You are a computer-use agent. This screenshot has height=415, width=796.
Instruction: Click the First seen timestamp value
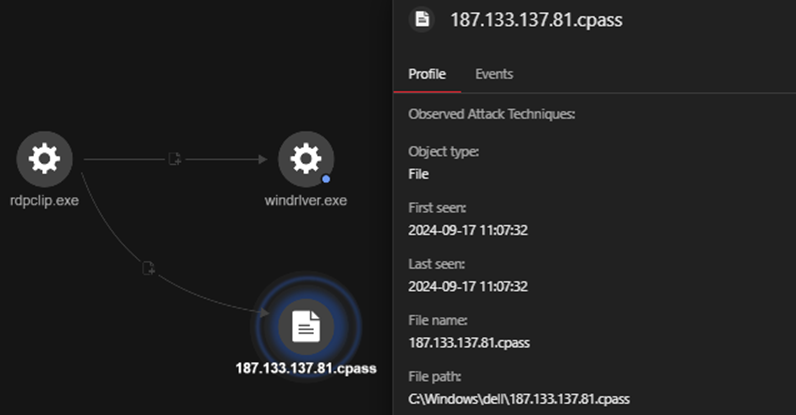click(468, 230)
